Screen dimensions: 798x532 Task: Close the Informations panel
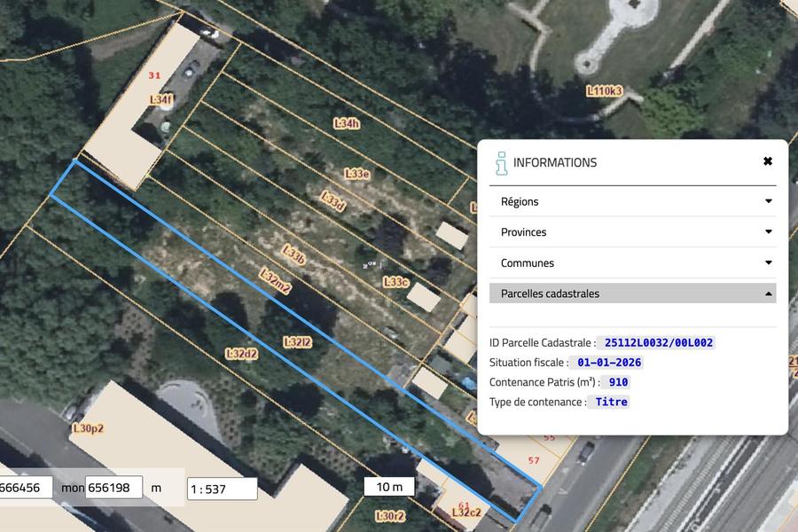[767, 161]
